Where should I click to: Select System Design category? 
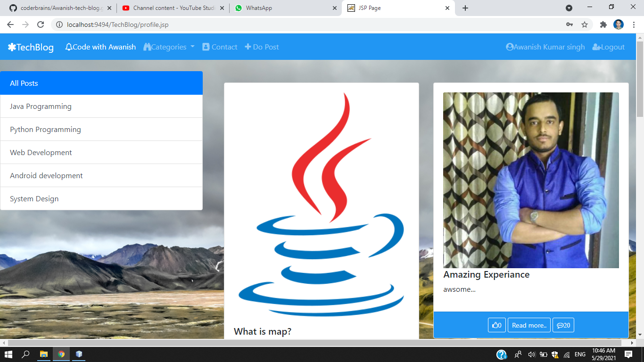tap(101, 198)
